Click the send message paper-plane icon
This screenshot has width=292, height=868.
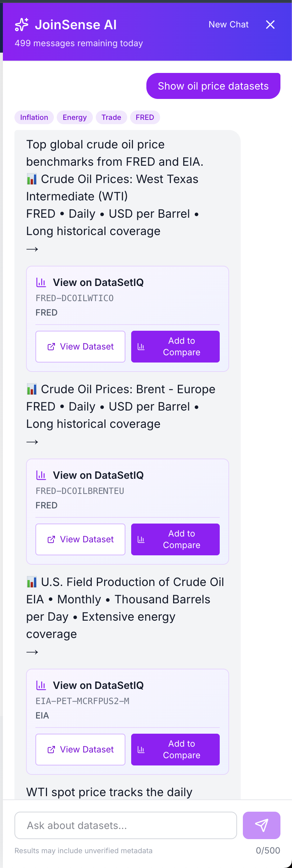(x=261, y=825)
